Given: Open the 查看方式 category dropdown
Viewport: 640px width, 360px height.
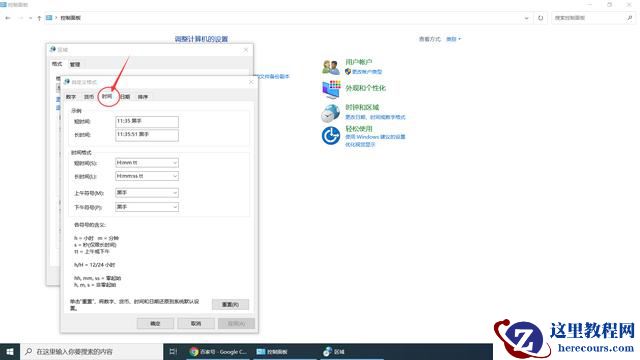Looking at the screenshot, I should [x=453, y=39].
